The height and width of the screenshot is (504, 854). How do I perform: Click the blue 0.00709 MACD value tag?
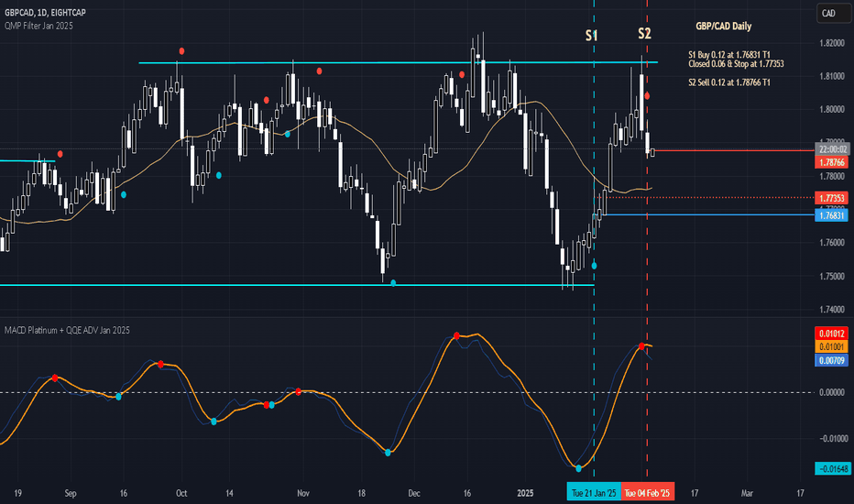(x=832, y=360)
